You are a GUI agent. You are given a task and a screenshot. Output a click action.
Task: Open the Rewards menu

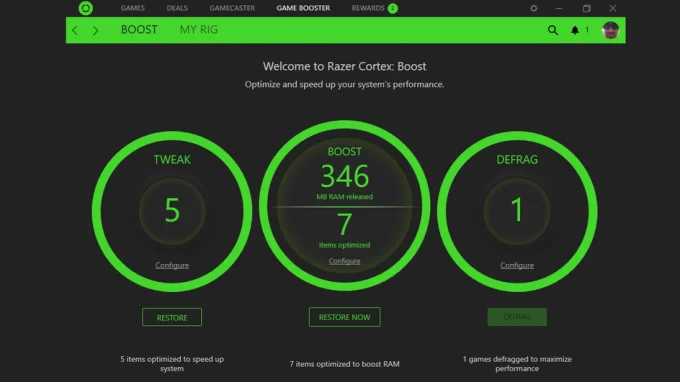coord(368,8)
